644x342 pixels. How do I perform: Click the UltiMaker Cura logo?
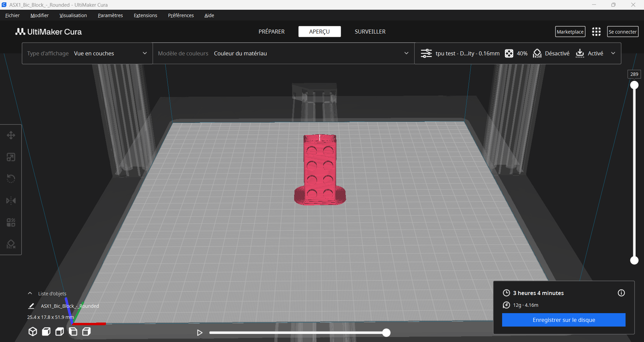click(x=49, y=32)
